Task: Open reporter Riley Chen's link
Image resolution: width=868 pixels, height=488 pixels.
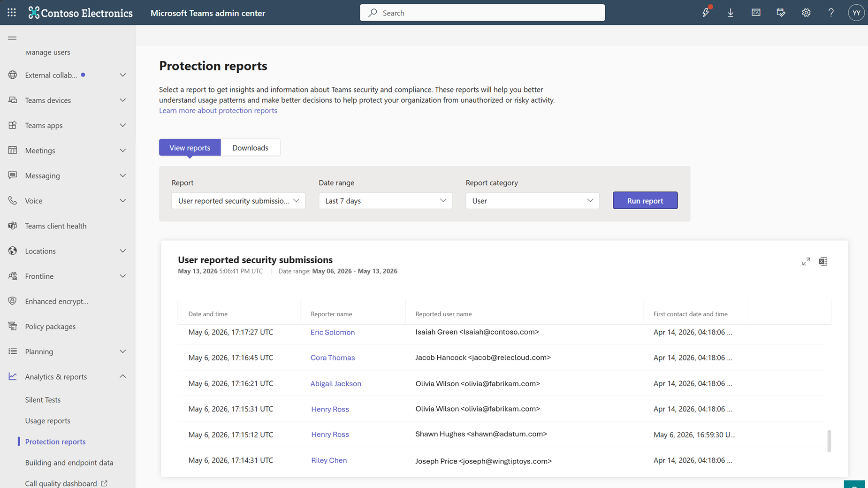Action: (x=329, y=460)
